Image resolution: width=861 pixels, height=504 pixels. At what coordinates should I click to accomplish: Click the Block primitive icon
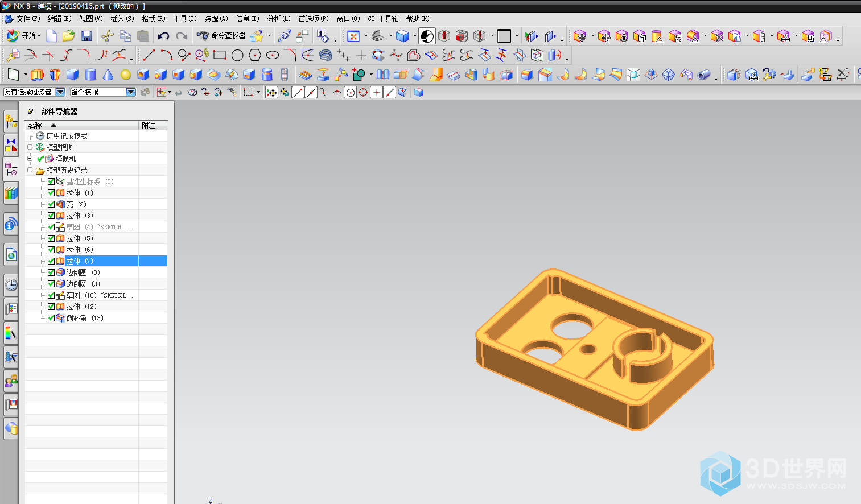(72, 75)
